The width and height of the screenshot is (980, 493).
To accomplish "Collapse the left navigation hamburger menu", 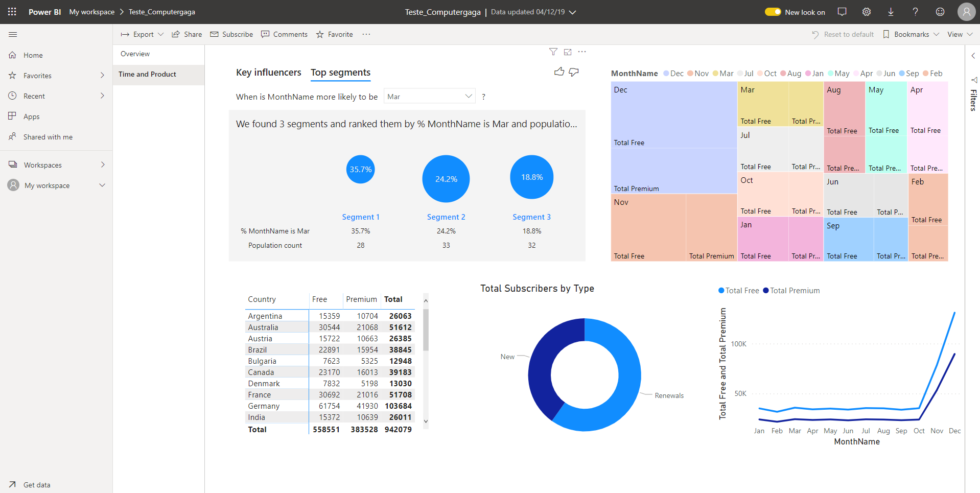I will point(13,34).
